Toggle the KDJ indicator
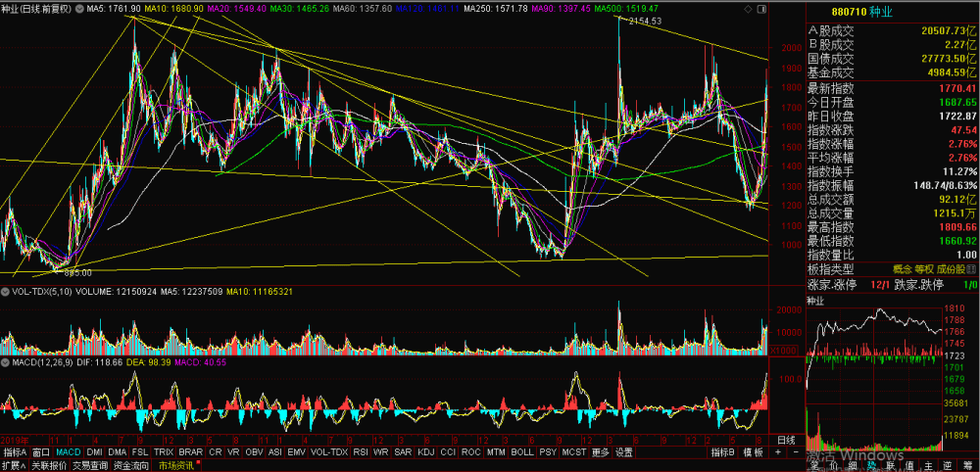This screenshot has height=472, width=980. point(425,452)
